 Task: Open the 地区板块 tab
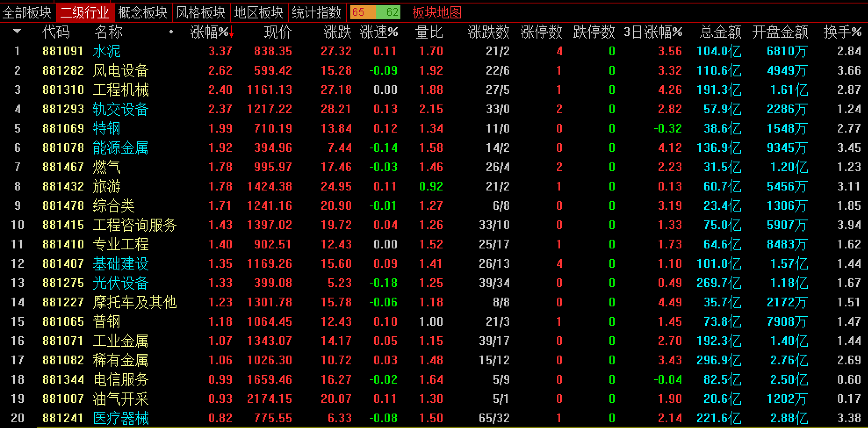(259, 13)
